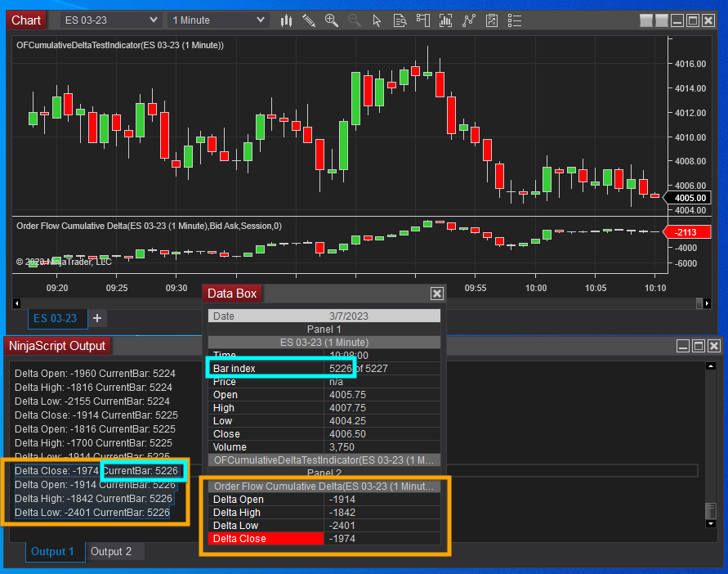
Task: Click the Data Box Date row
Action: pyautogui.click(x=324, y=316)
